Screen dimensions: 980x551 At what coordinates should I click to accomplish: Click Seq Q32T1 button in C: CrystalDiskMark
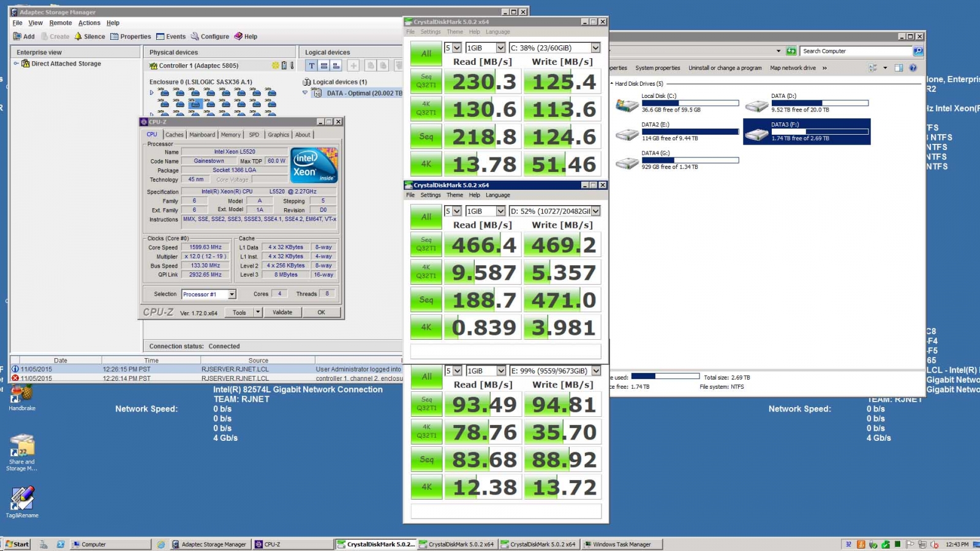tap(426, 81)
